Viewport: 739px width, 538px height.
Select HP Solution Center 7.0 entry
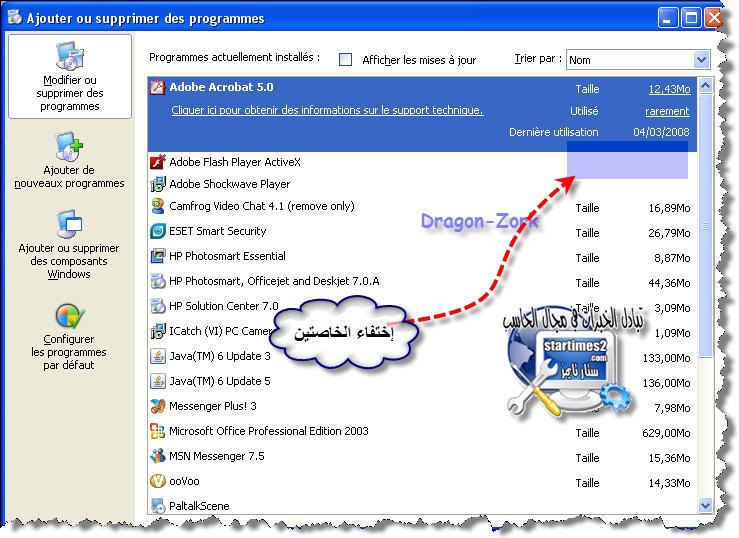click(422, 306)
